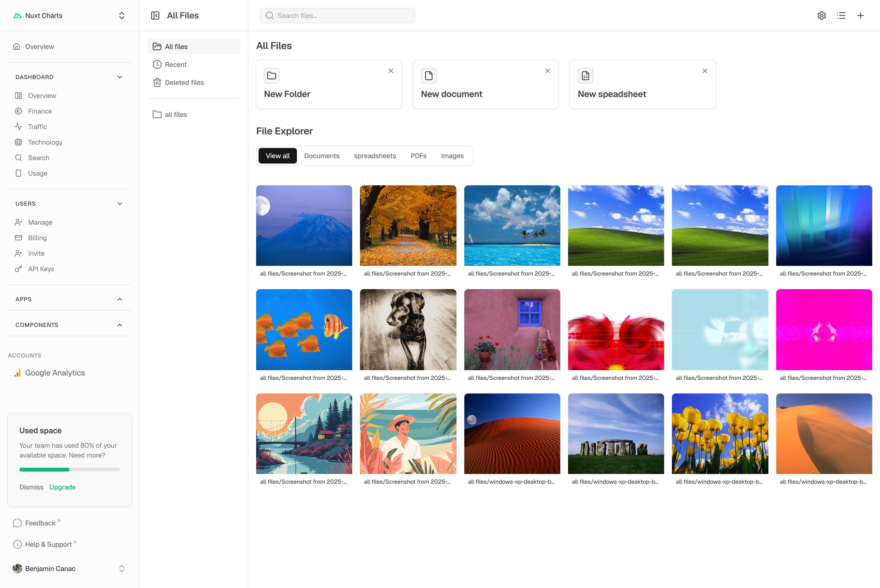Select the PDFs filter tab
Viewport: 880px width, 588px height.
pos(418,156)
